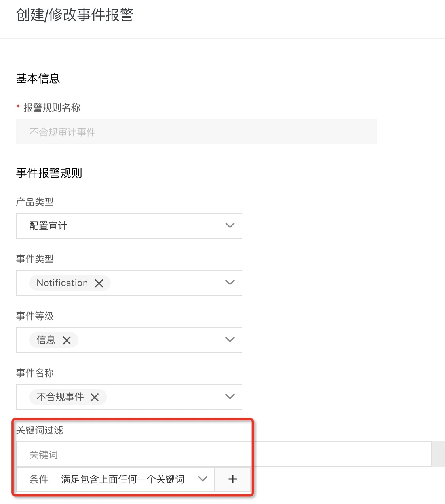Click the 信息 tag label
The image size is (445, 504).
click(x=46, y=340)
